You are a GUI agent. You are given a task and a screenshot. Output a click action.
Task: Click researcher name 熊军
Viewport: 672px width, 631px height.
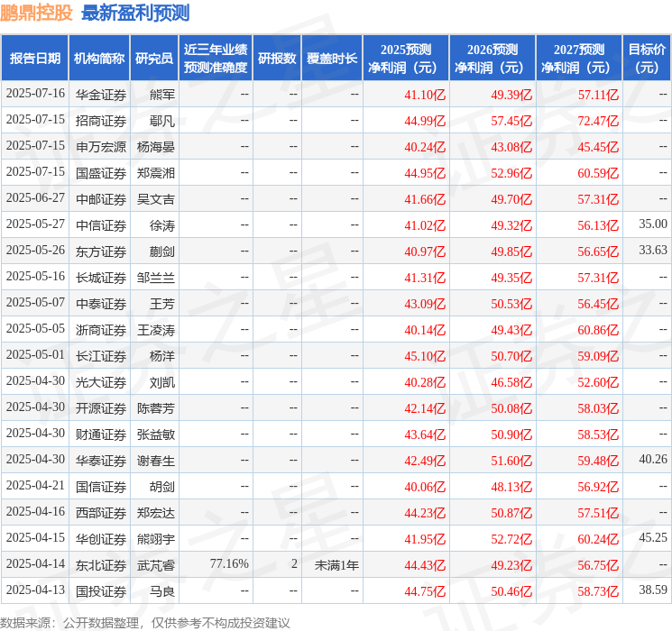point(162,95)
